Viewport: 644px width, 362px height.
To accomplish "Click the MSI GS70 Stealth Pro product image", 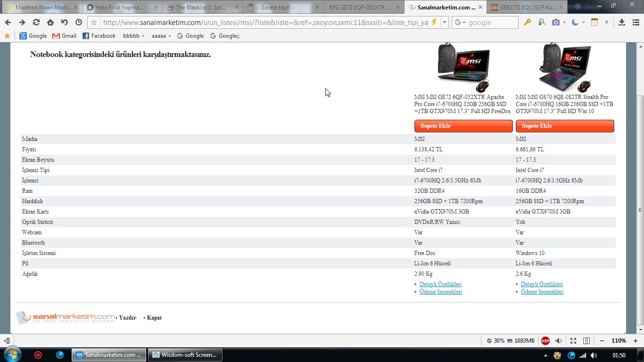I will [565, 67].
